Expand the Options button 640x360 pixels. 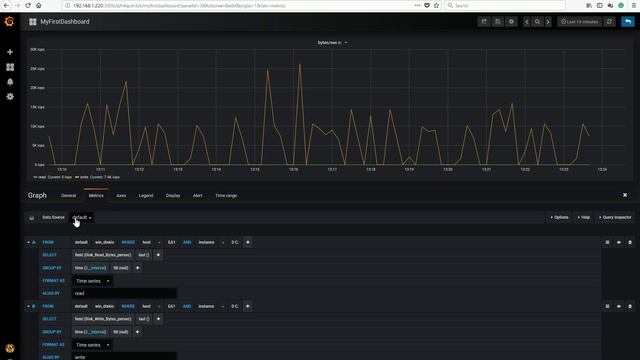pos(559,218)
